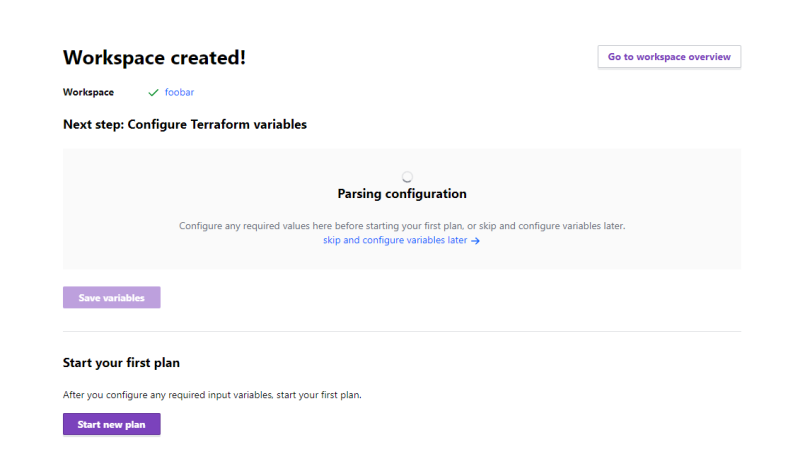Viewport: 800px width, 459px height.
Task: Start a new plan
Action: click(x=111, y=425)
